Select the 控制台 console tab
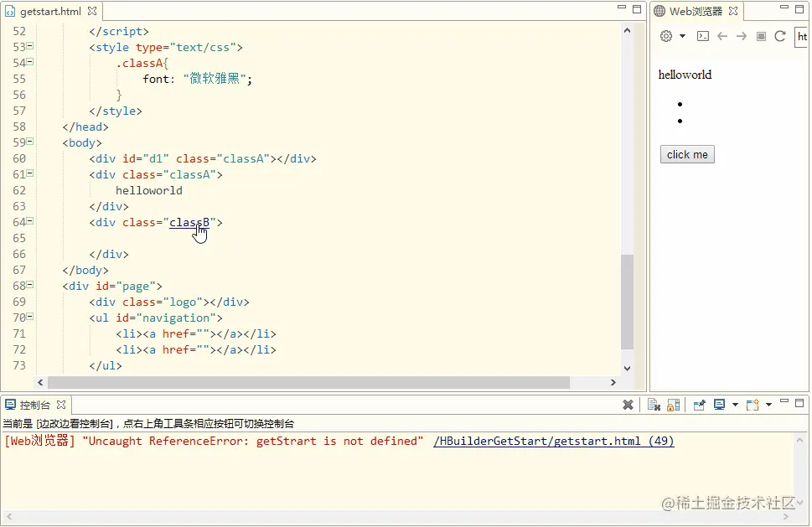The width and height of the screenshot is (812, 527). click(x=34, y=405)
